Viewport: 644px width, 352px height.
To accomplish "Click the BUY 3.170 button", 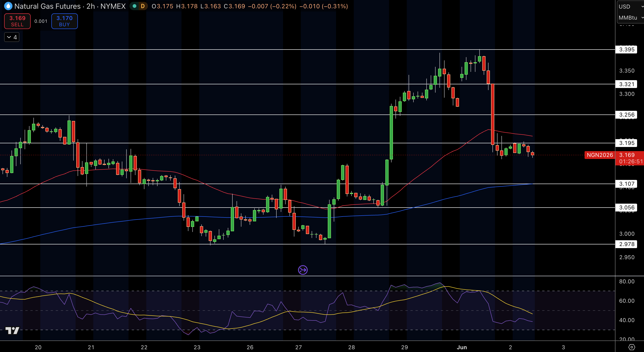I will tap(64, 21).
